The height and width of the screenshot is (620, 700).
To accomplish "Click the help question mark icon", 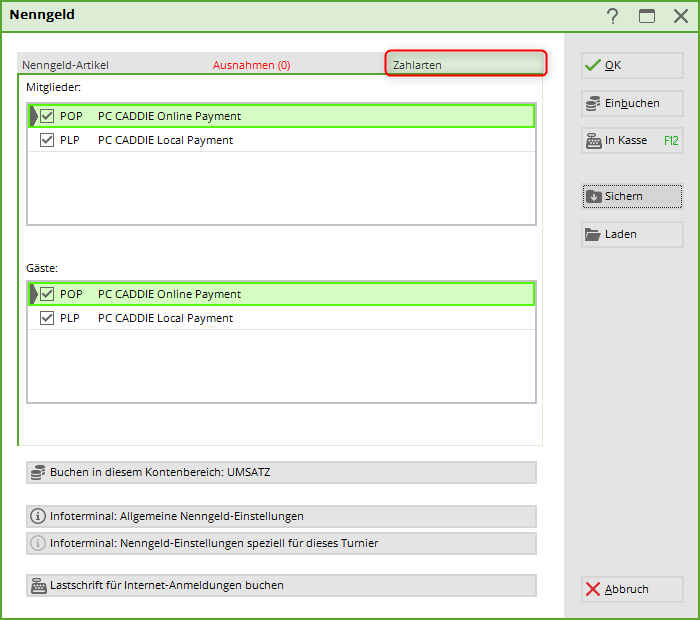I will tap(612, 16).
